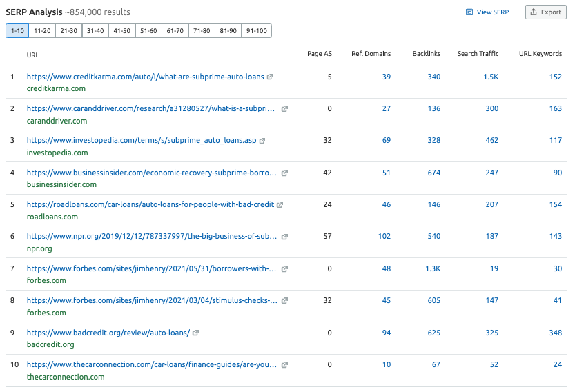Open thecarconnection's 67 backlinks value
This screenshot has height=392, width=575.
436,365
